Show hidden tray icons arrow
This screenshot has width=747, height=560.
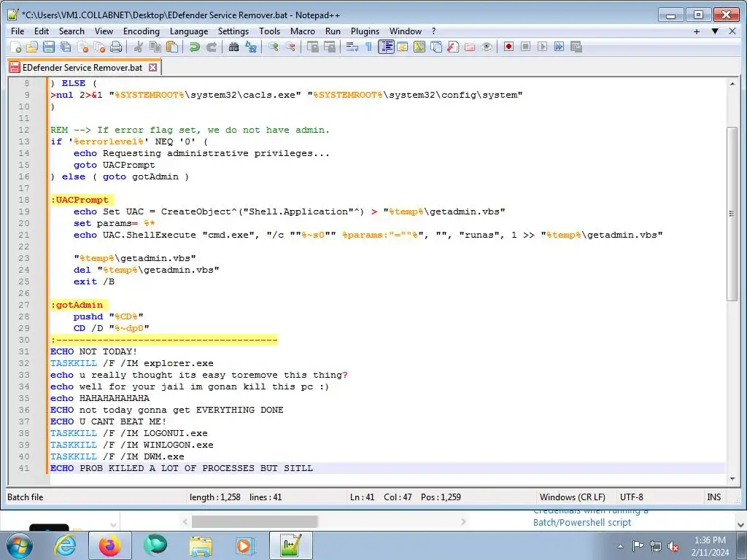620,546
